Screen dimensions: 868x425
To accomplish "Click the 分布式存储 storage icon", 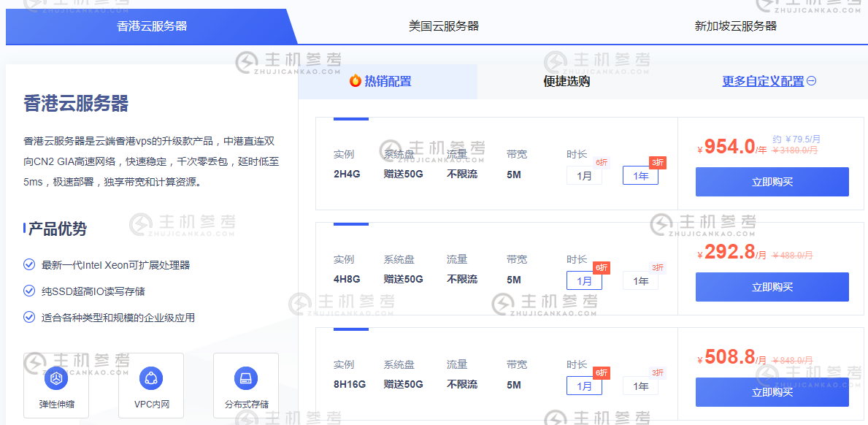I will [x=246, y=378].
